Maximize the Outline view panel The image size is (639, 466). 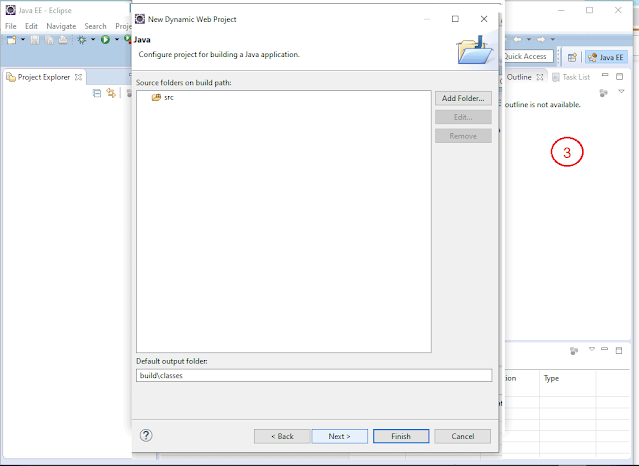click(619, 76)
